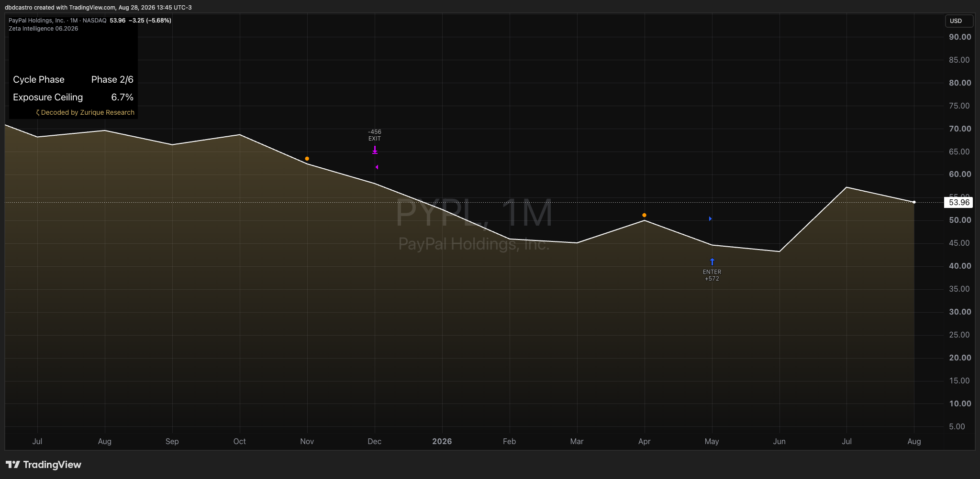Click the "dbdcastro created with TradingView.com" header text
Viewport: 980px width, 479px height.
(60, 8)
